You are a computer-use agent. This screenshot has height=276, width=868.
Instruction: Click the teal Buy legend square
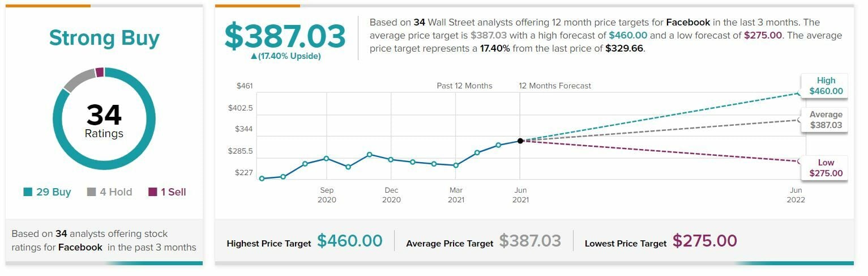tap(28, 192)
